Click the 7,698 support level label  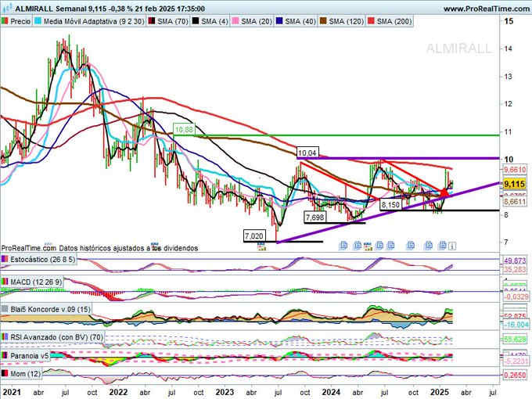(x=315, y=217)
